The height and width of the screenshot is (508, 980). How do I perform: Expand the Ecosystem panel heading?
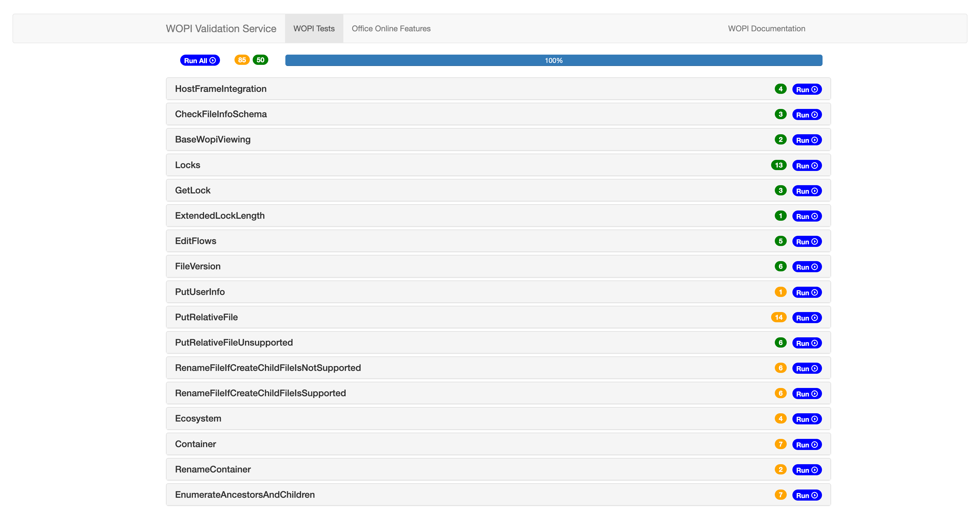[498, 418]
